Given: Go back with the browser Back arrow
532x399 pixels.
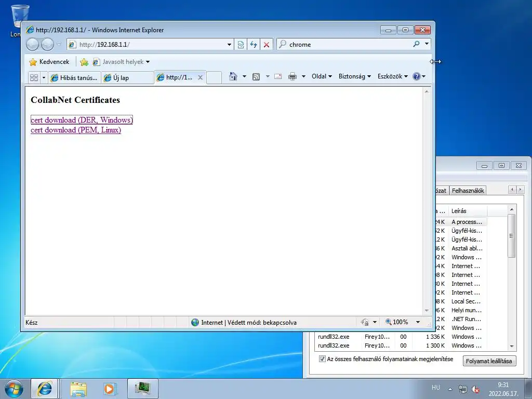Looking at the screenshot, I should (33, 44).
